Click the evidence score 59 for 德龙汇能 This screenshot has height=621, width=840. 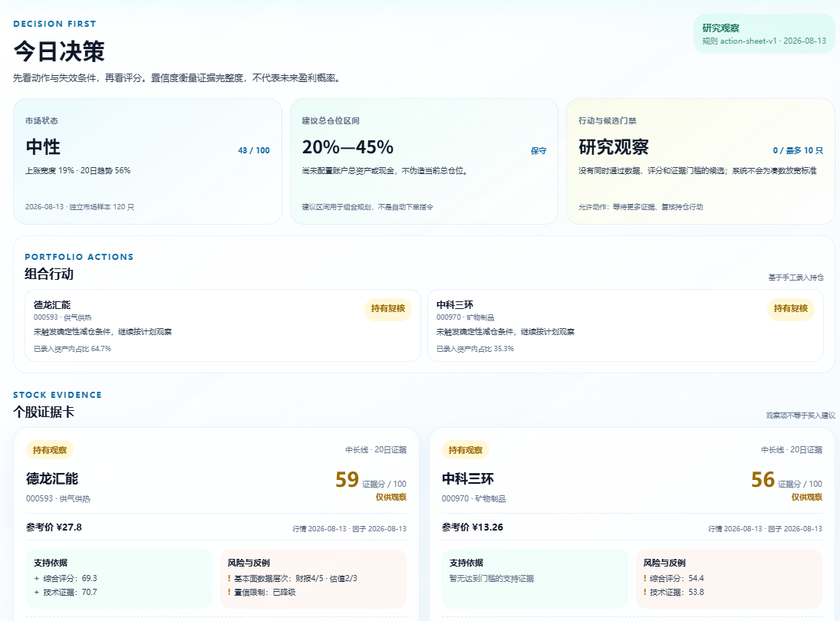[348, 480]
